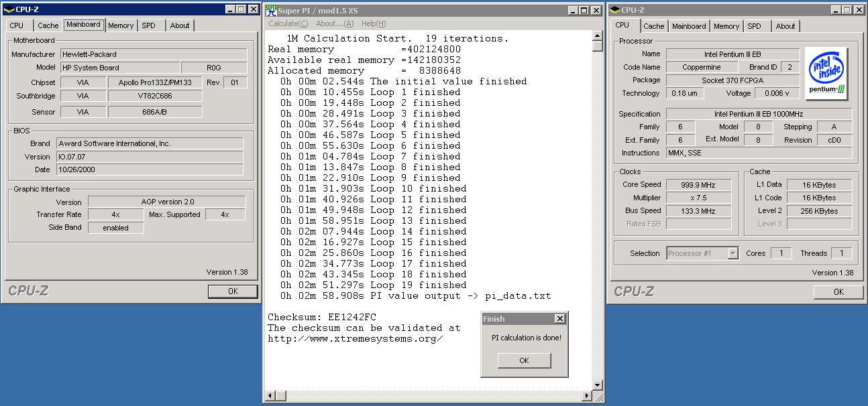868x406 pixels.
Task: Click Award Software International brand field
Action: 150,143
